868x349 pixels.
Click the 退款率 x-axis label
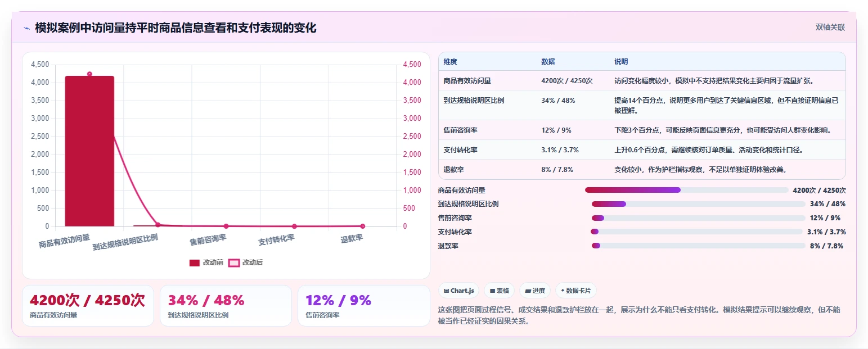point(352,238)
